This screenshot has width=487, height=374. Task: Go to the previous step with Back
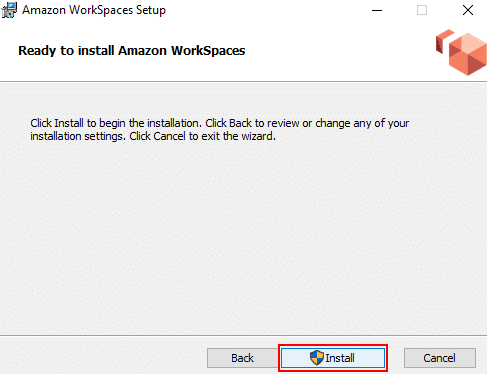[242, 358]
